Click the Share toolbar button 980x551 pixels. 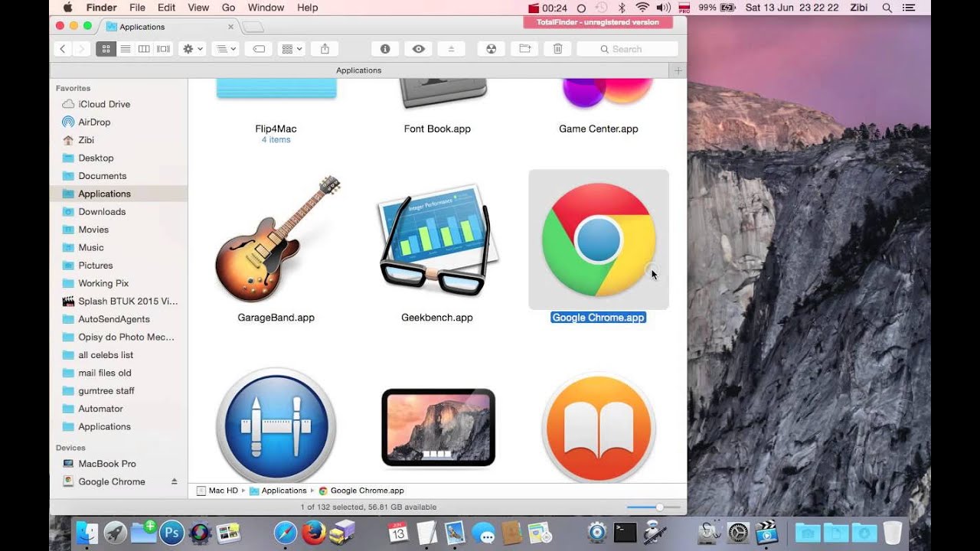[x=325, y=49]
